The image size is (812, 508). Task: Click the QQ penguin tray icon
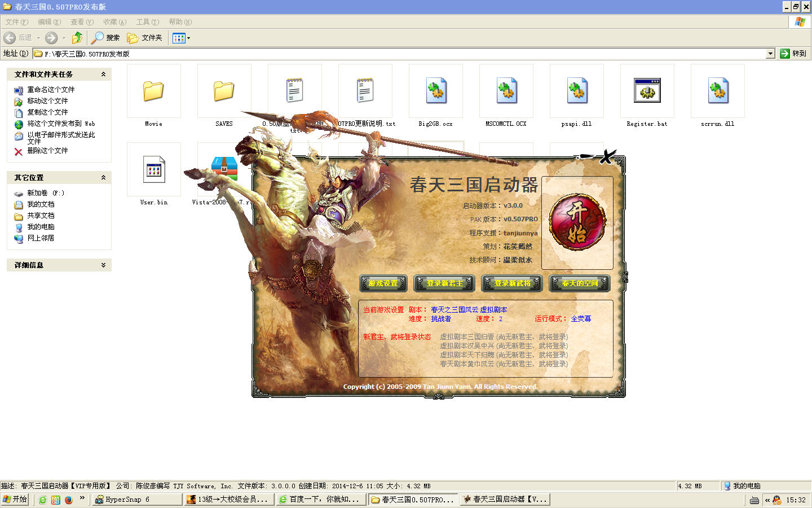click(777, 500)
